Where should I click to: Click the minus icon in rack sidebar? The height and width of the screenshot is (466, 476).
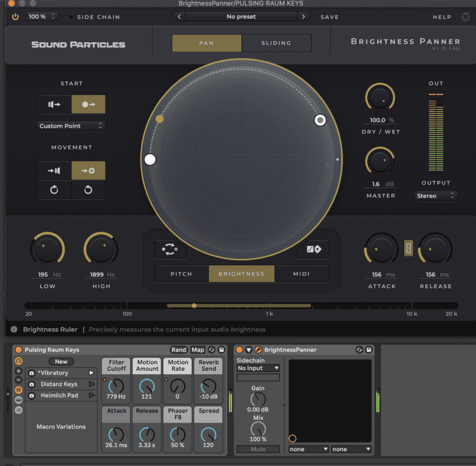point(18,380)
